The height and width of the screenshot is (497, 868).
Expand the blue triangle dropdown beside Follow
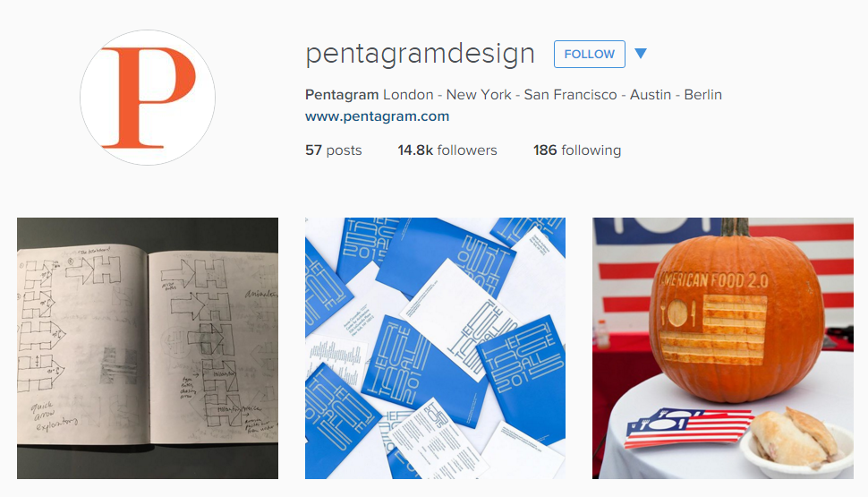pyautogui.click(x=641, y=54)
